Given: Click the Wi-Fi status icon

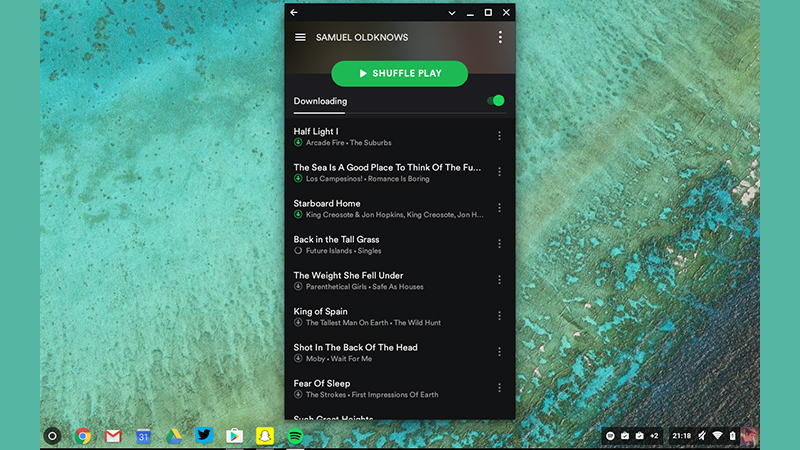Looking at the screenshot, I should click(717, 436).
